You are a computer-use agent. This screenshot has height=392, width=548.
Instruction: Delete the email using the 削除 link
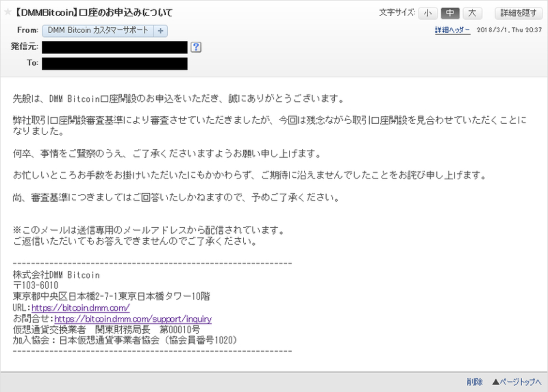pyautogui.click(x=474, y=382)
